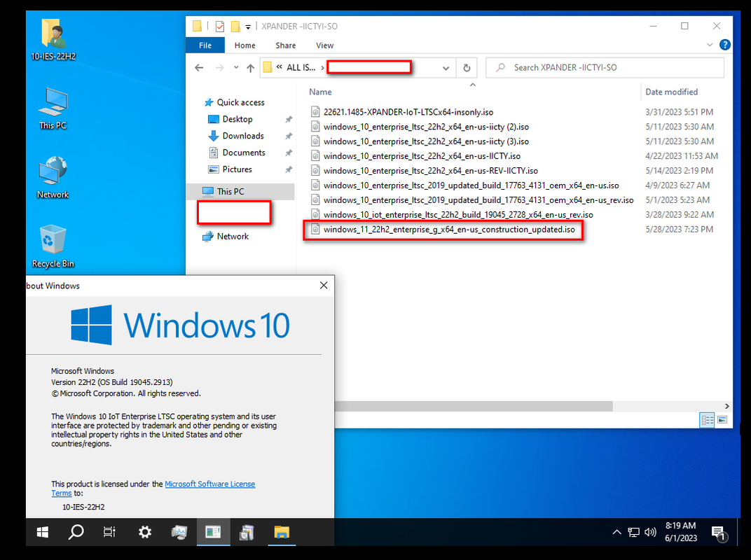Click the search magnifier in Explorer search box
This screenshot has height=560, width=751.
pos(500,68)
